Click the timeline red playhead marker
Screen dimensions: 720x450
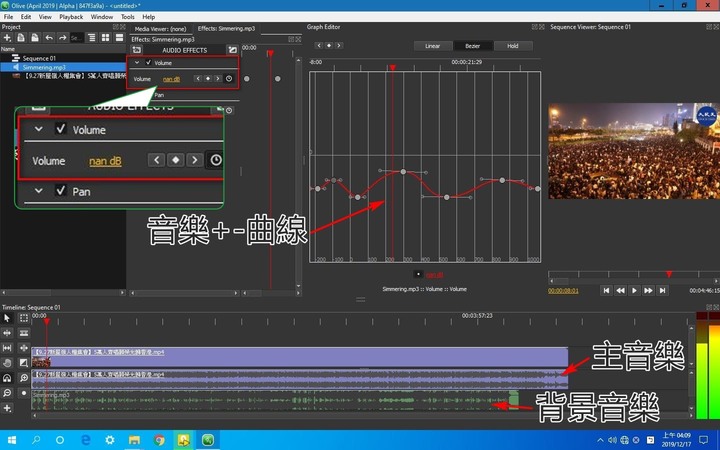[x=46, y=322]
